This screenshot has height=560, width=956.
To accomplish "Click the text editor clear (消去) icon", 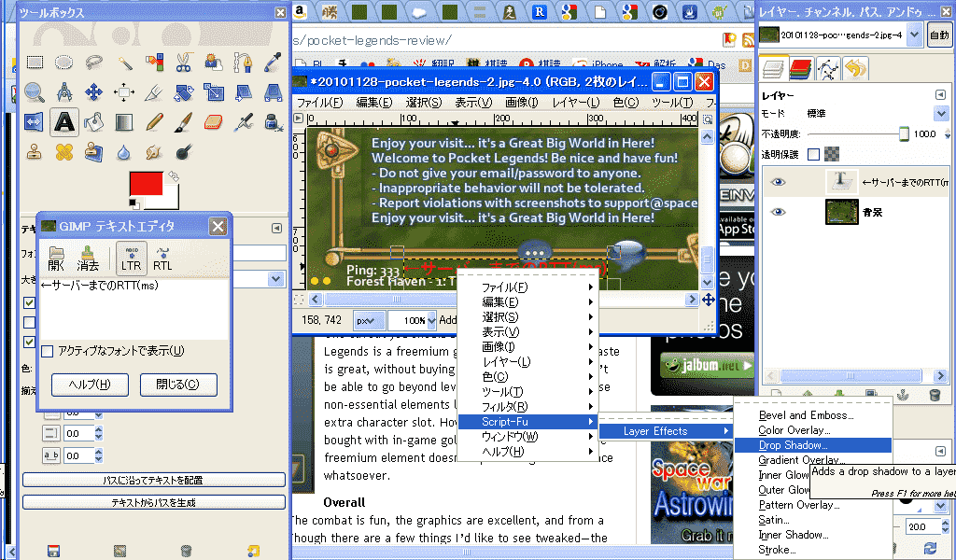I will click(88, 259).
